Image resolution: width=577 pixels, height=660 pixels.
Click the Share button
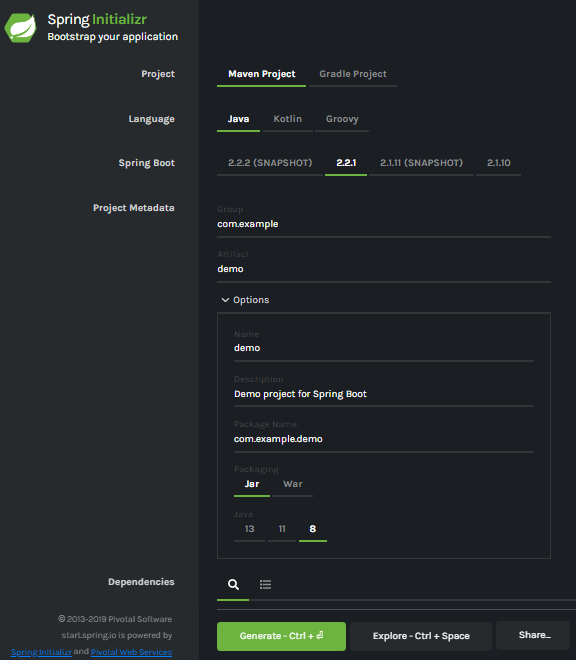click(x=534, y=635)
